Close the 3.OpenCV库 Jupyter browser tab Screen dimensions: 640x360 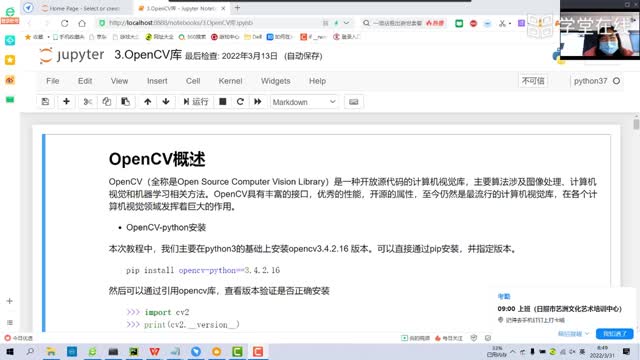(223, 8)
